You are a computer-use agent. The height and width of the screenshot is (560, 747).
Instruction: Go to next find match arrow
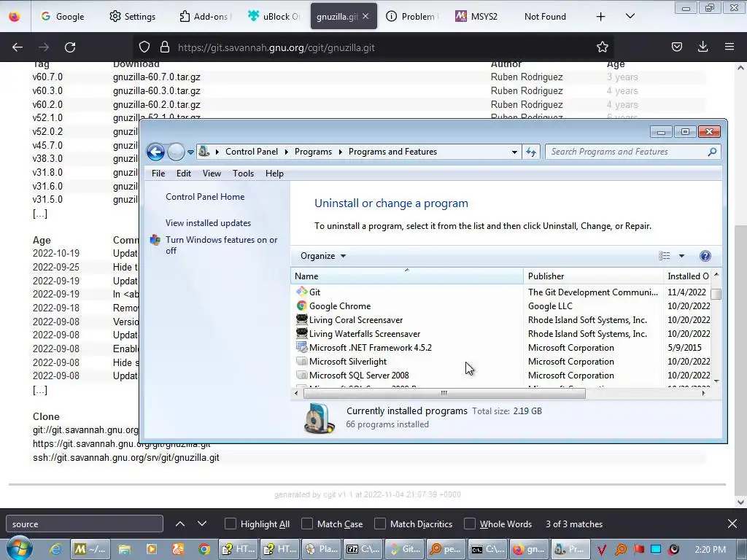tap(202, 524)
